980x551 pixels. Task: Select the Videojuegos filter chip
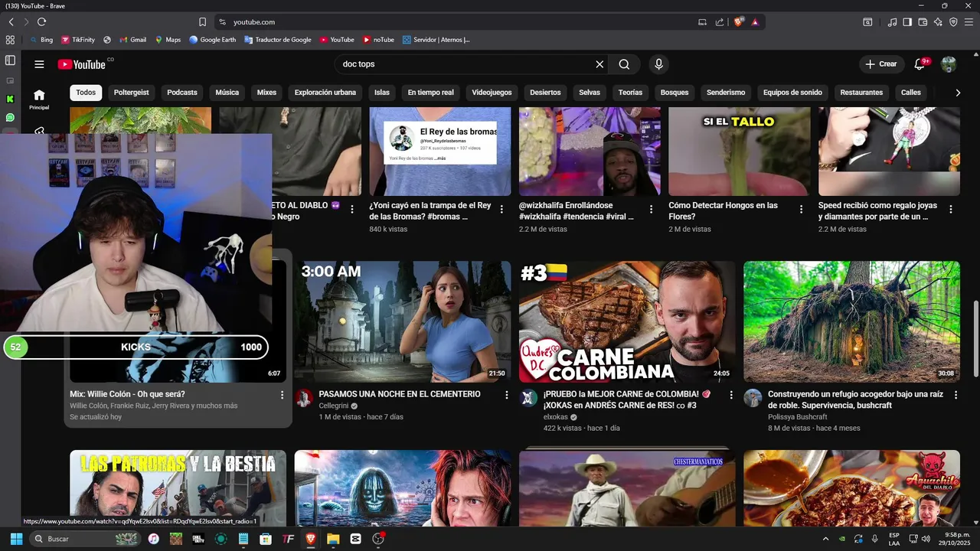tap(492, 93)
